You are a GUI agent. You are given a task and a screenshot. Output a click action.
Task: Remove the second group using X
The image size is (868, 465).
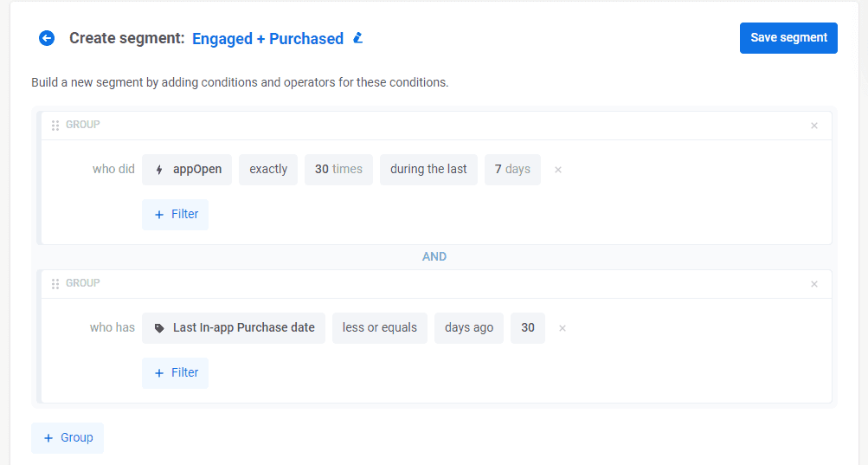pos(813,284)
